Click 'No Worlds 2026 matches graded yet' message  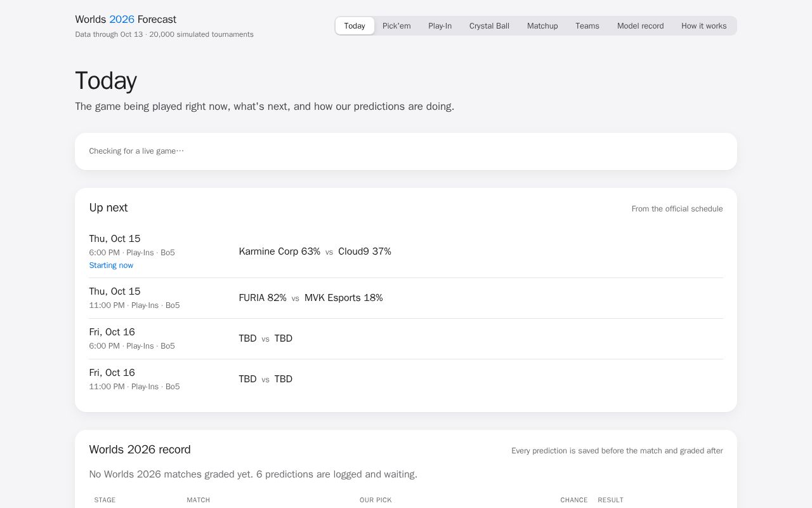pyautogui.click(x=253, y=474)
